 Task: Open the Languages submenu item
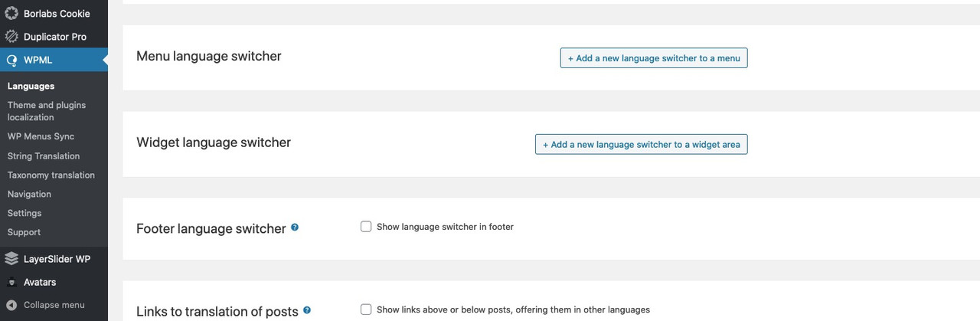(x=31, y=87)
